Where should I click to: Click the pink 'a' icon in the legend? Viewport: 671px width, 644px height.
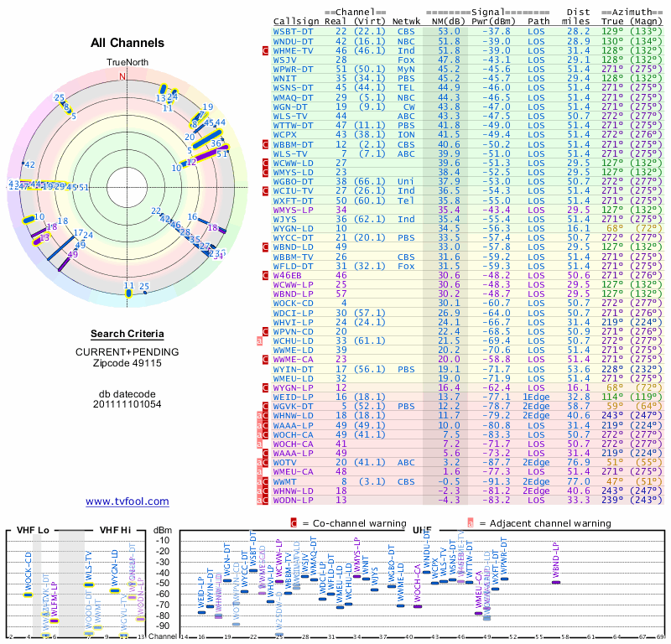[471, 523]
